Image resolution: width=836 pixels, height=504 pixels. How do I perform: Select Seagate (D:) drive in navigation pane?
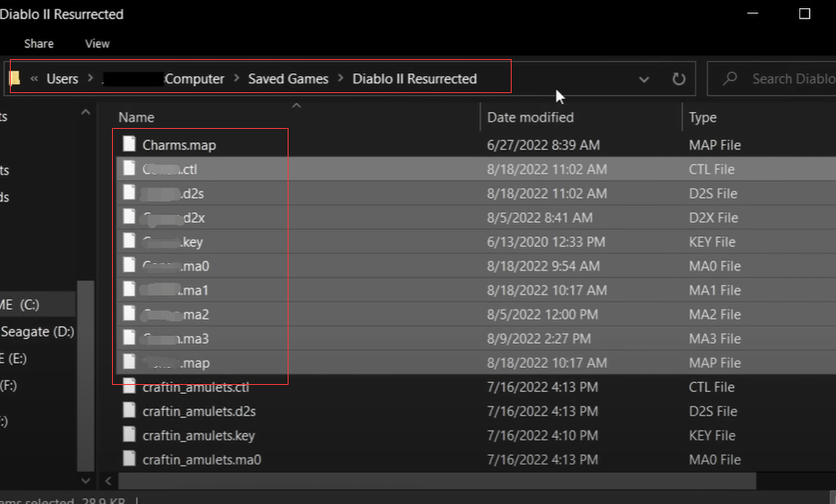(x=38, y=332)
